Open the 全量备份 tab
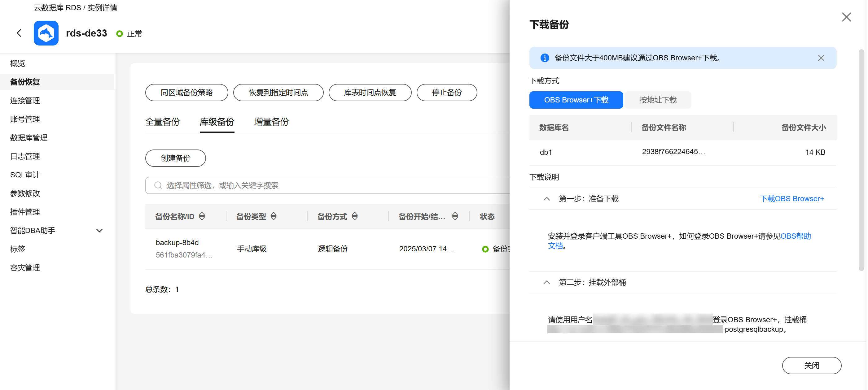868x390 pixels. (x=162, y=122)
